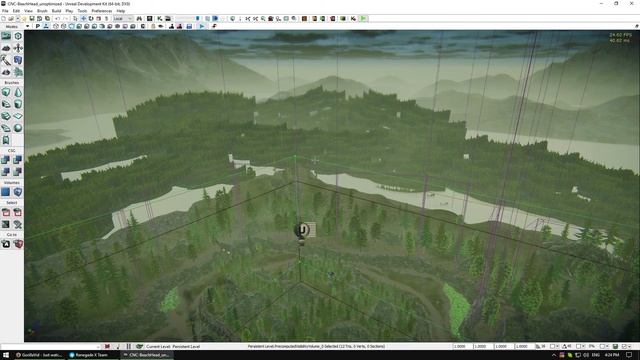640x360 pixels.
Task: Select Foliage mode tool
Action: tap(18, 72)
